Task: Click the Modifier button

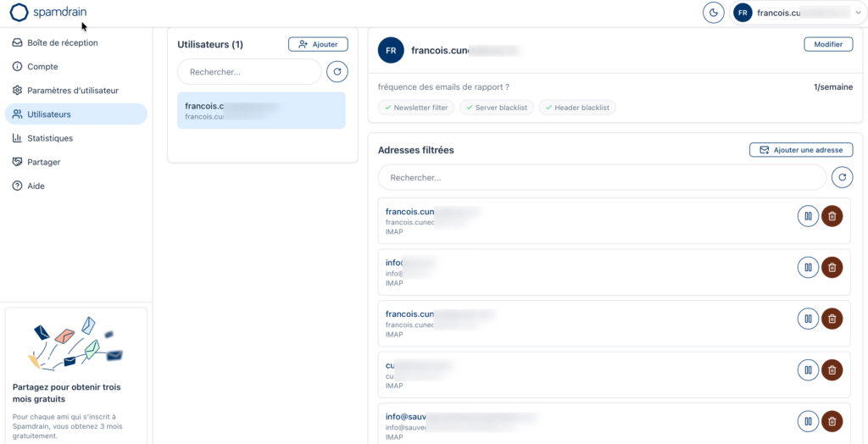Action: (828, 44)
